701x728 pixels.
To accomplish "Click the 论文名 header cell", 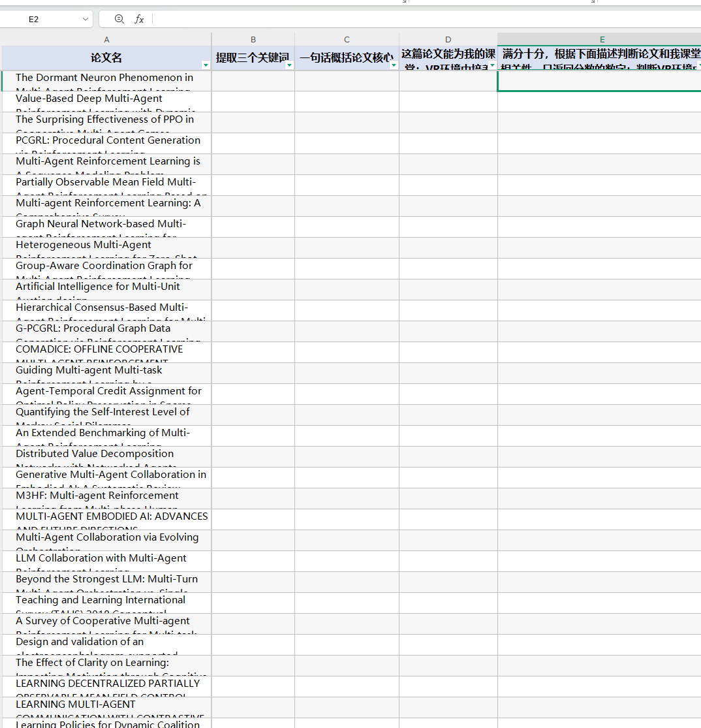I will 106,58.
